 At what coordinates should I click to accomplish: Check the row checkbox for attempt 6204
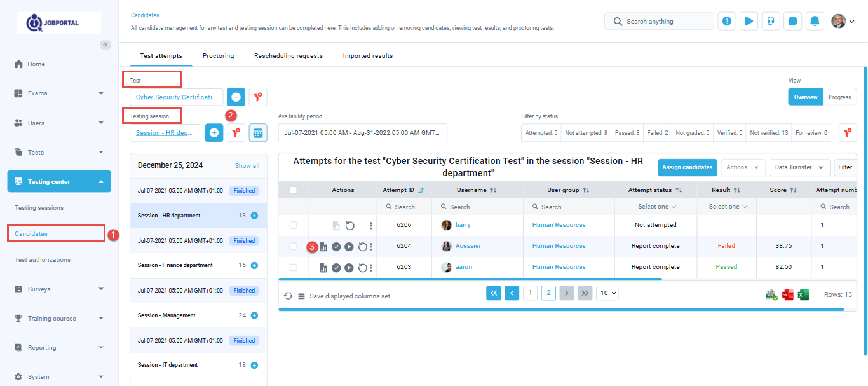pyautogui.click(x=293, y=246)
